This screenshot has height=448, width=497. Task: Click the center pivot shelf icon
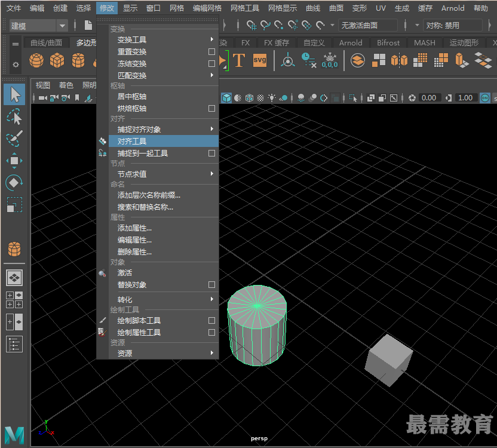(288, 60)
